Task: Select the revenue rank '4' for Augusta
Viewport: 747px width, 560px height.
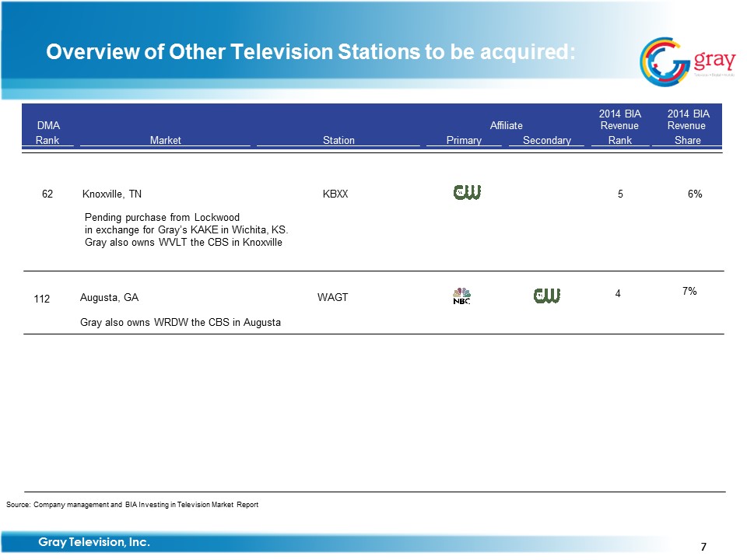Action: (618, 294)
